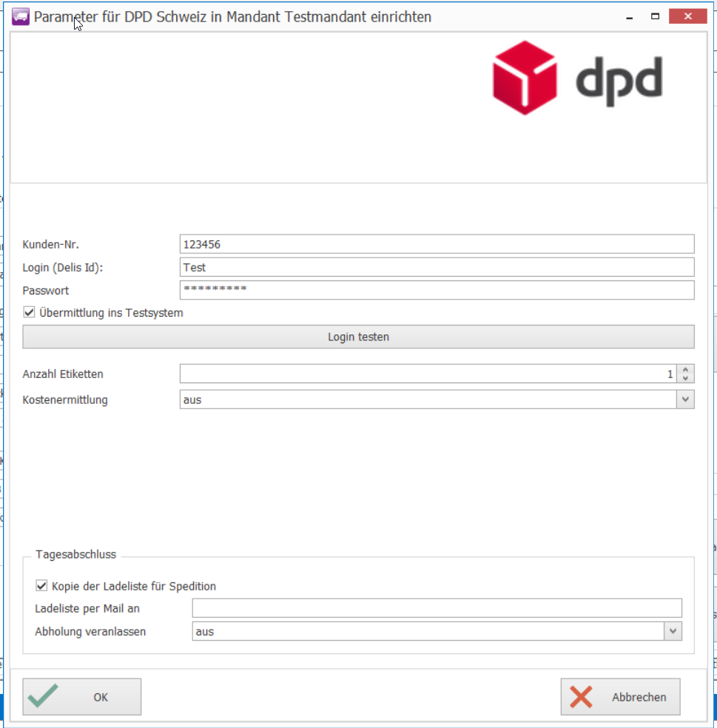Viewport: 717px width, 728px height.
Task: Select the Login (Delis Id) text field
Action: pyautogui.click(x=437, y=267)
